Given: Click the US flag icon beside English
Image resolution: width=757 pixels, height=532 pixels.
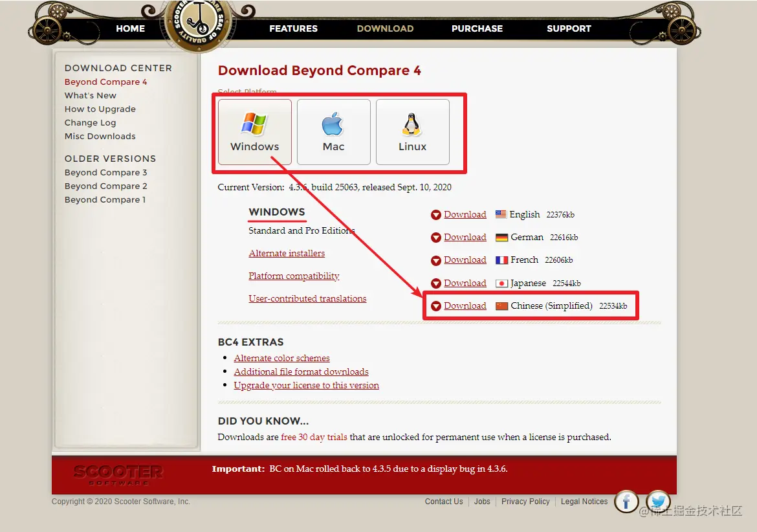Looking at the screenshot, I should [501, 214].
